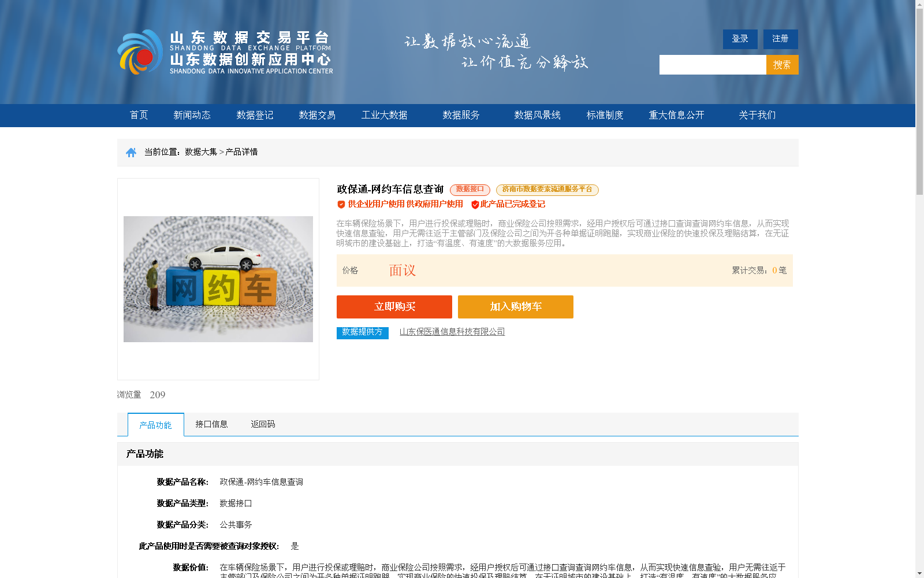Click the 累计交易 count text
Viewport: 924px width, 578px height.
[x=759, y=271]
